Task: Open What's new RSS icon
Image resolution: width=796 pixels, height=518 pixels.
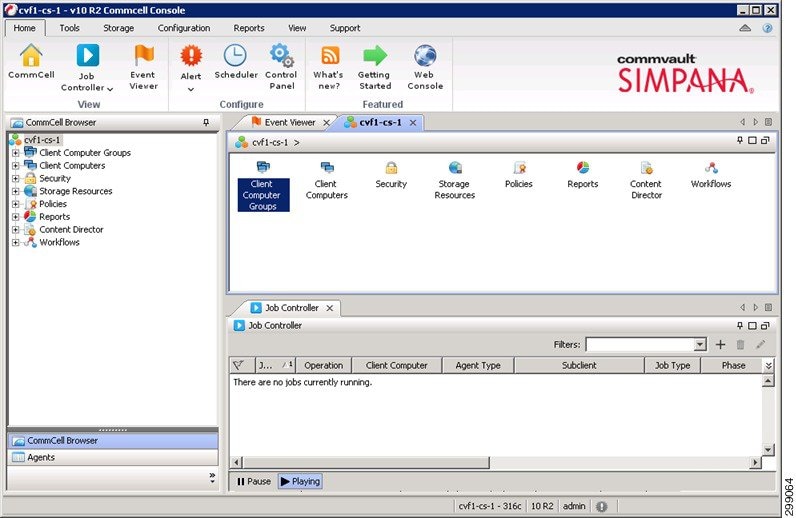Action: pos(330,55)
